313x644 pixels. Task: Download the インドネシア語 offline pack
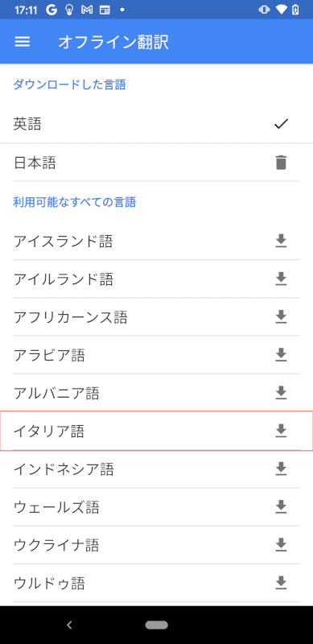pyautogui.click(x=281, y=469)
